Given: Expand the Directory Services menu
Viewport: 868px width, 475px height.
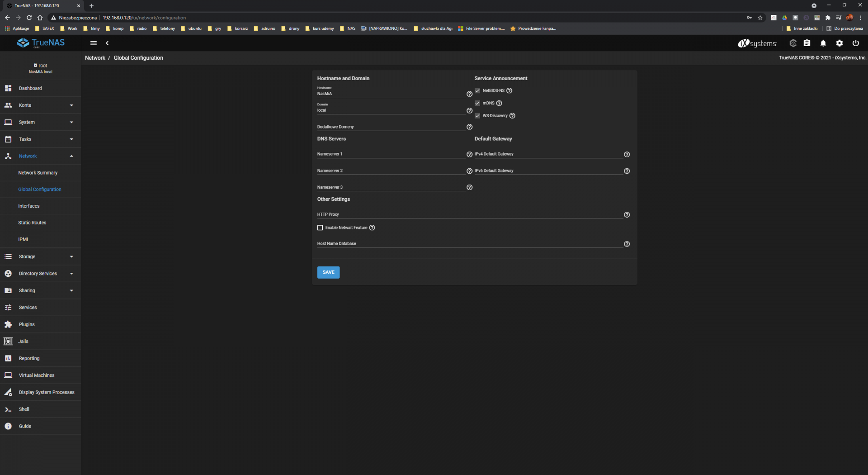Looking at the screenshot, I should [41, 274].
